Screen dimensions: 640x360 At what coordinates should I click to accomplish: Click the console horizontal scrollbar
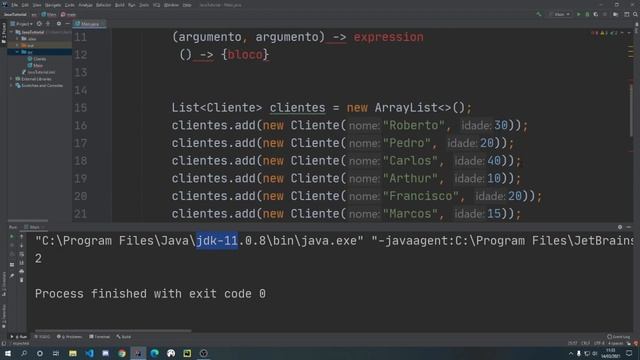pyautogui.click(x=113, y=331)
